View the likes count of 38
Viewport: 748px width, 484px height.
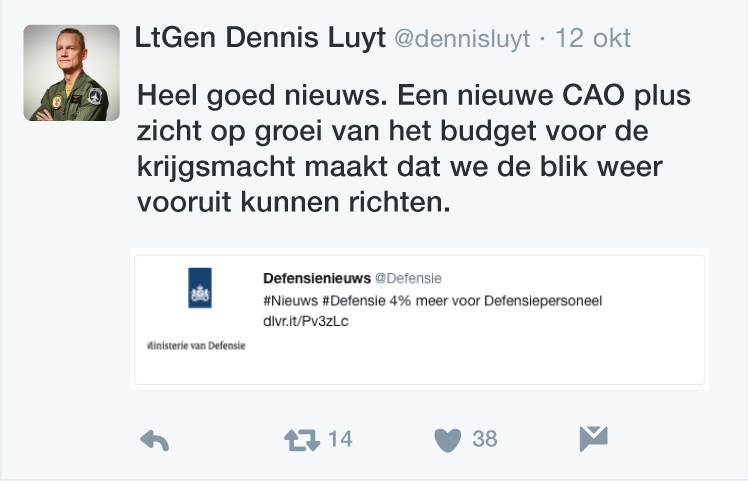pyautogui.click(x=485, y=439)
